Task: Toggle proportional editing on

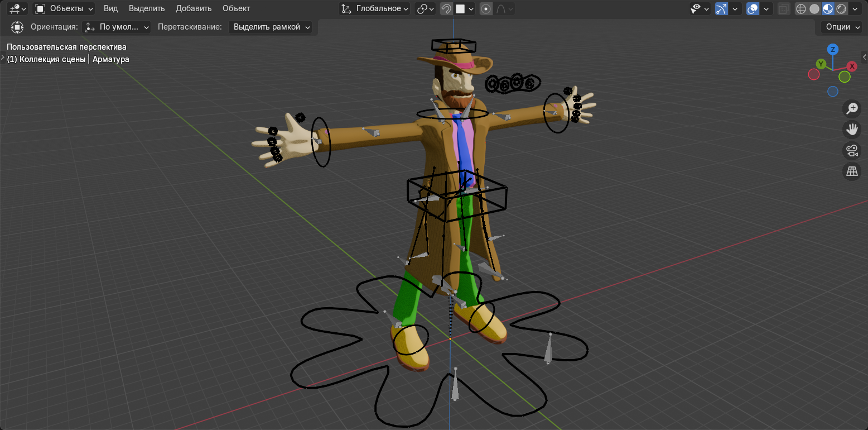Action: tap(485, 9)
